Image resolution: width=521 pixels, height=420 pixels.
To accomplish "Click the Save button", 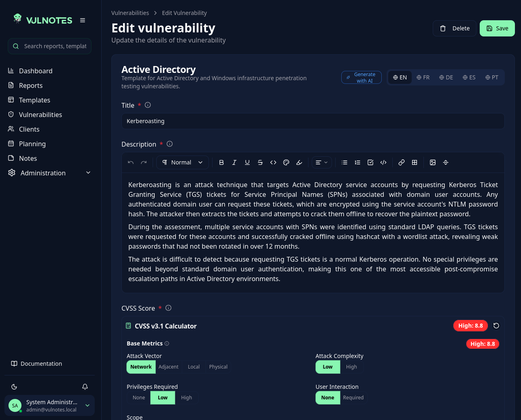I will click(497, 28).
